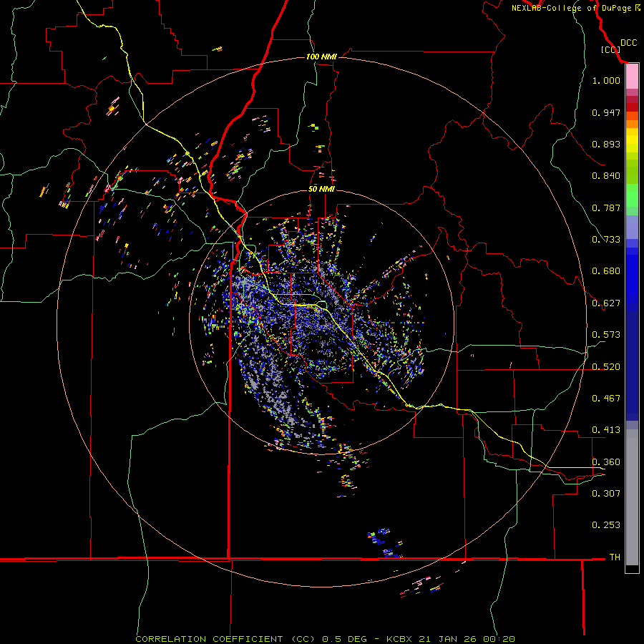Click the 0.627 legend value
Image resolution: width=644 pixels, height=644 pixels.
coord(606,303)
